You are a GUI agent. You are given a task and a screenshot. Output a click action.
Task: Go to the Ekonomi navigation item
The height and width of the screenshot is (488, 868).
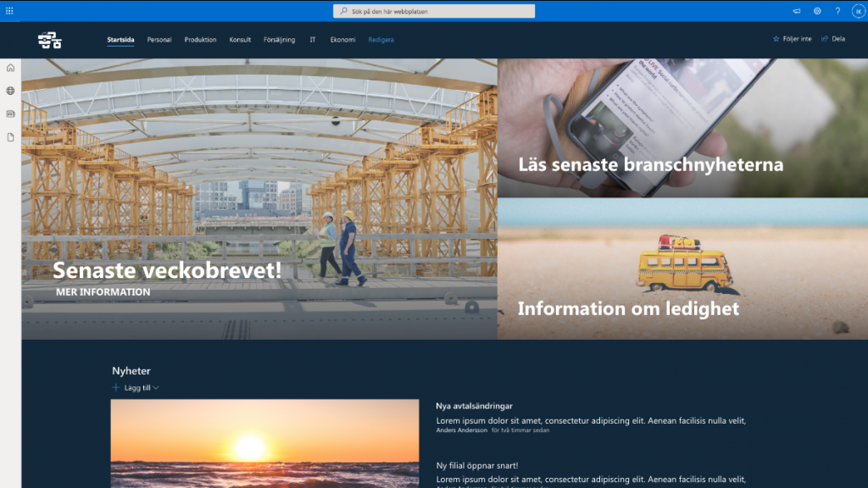click(x=342, y=40)
